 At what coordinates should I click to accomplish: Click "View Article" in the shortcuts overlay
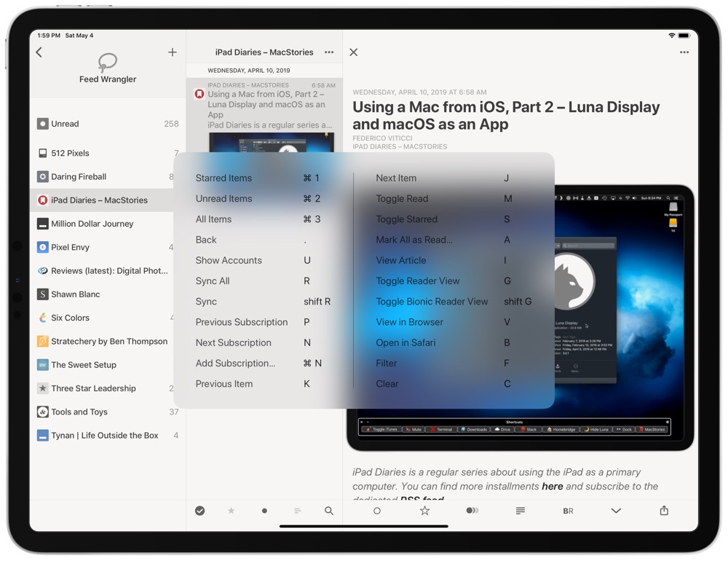point(400,260)
